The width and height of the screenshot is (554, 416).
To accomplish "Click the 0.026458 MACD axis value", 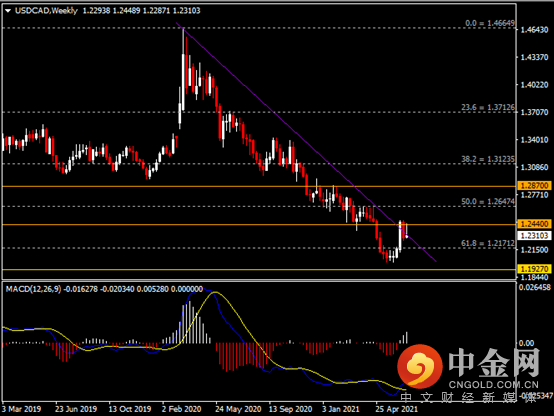I will [535, 287].
